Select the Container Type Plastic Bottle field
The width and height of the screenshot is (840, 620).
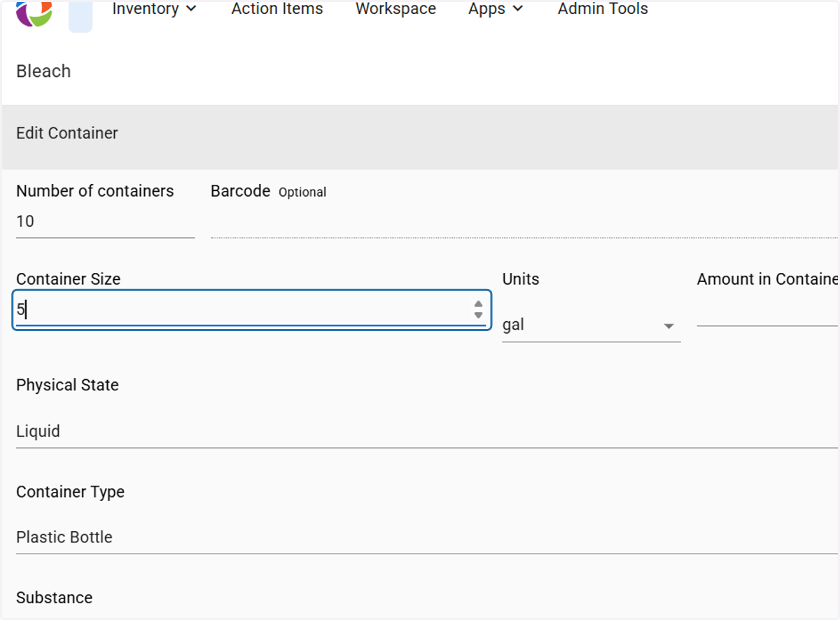427,537
